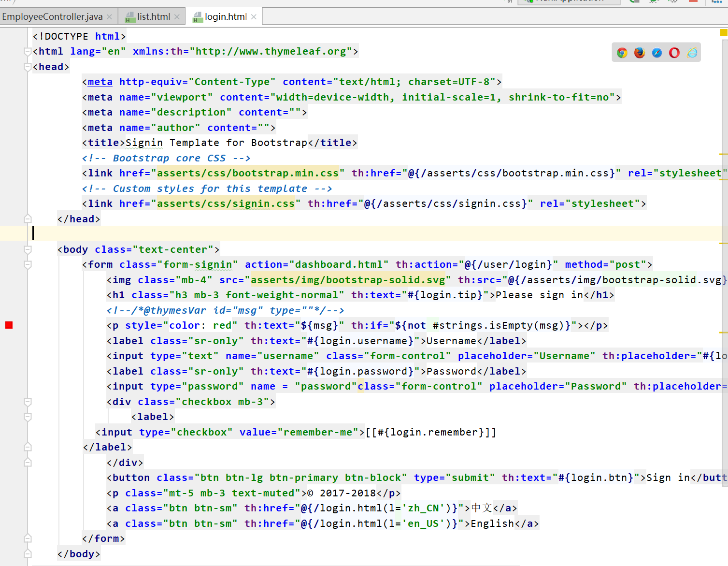This screenshot has height=566, width=728.
Task: Click fold marker beside </div>
Action: (x=28, y=463)
